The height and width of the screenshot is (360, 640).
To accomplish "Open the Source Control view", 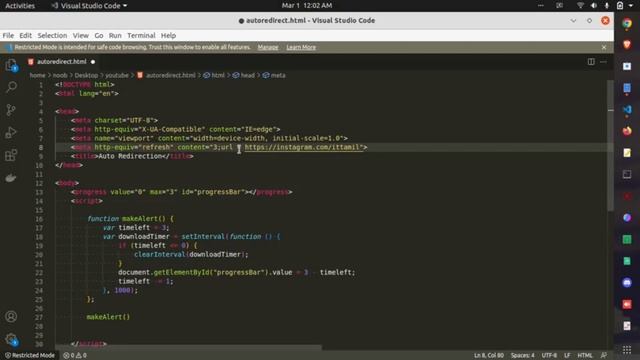I will [11, 110].
